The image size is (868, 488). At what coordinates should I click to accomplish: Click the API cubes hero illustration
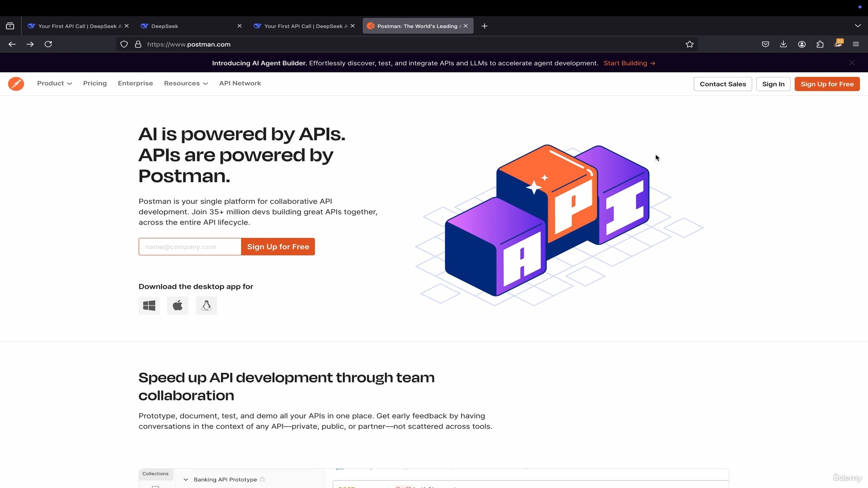tap(559, 225)
